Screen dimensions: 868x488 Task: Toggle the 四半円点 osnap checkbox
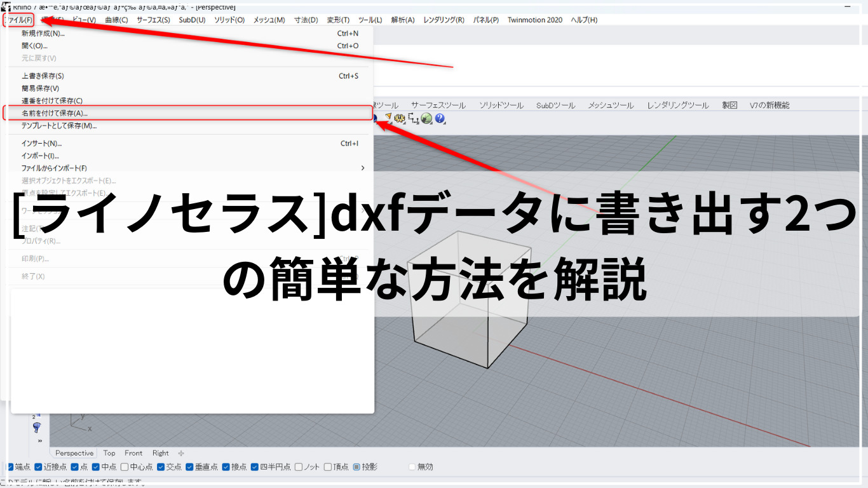tap(255, 467)
